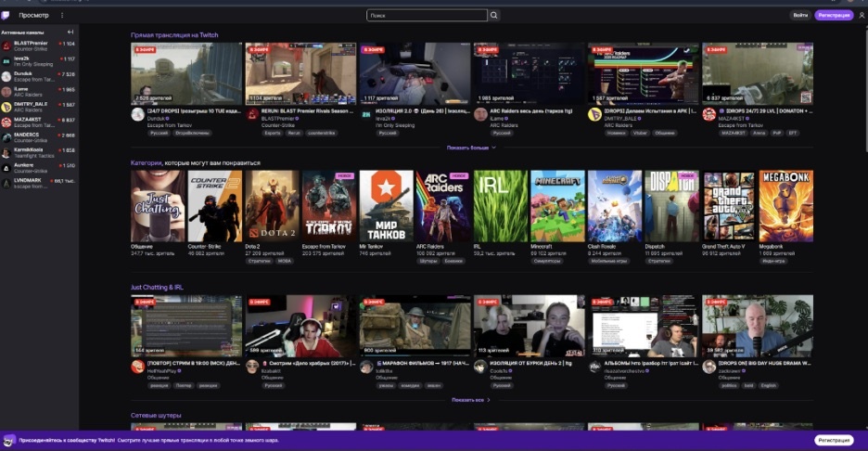868x451 pixels.
Task: Open the RERUN: BLAST Premier Rivals stream preview
Action: point(300,73)
